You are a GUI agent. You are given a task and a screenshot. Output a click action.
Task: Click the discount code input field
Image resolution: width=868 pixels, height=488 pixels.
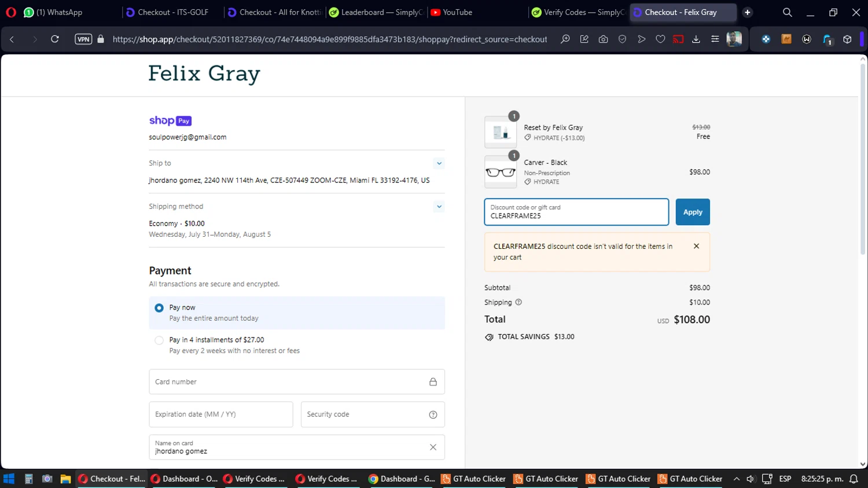[576, 212]
